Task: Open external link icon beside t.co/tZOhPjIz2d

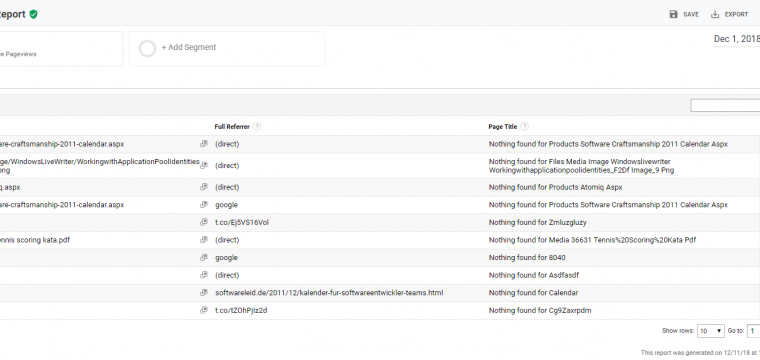Action: pyautogui.click(x=204, y=310)
